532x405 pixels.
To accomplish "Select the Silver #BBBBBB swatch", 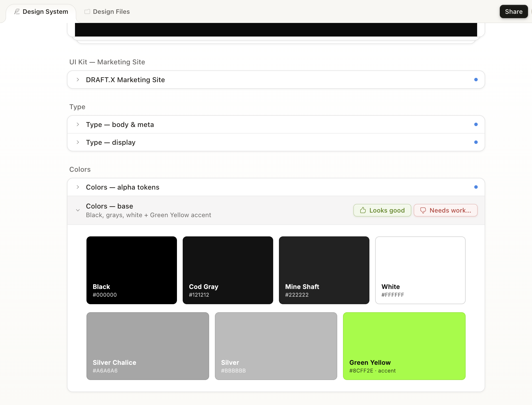I will (x=276, y=346).
